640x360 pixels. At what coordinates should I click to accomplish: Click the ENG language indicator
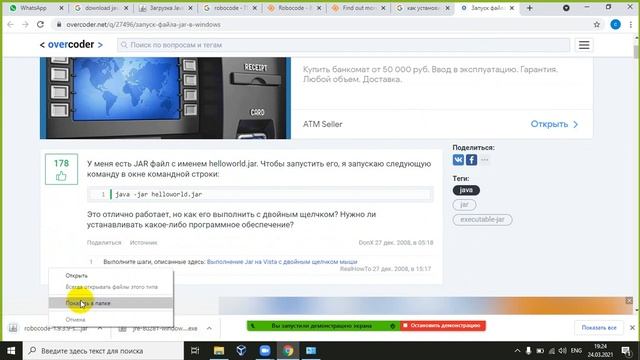tap(576, 351)
